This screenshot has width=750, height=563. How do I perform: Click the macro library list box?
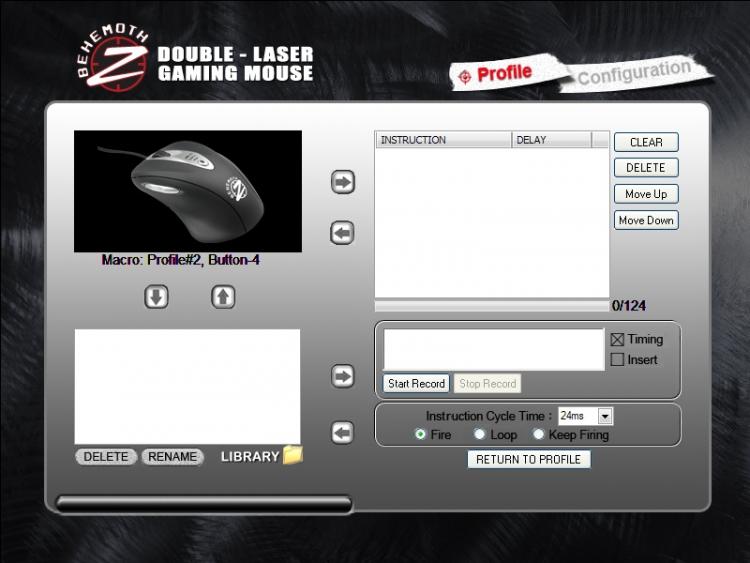point(188,386)
